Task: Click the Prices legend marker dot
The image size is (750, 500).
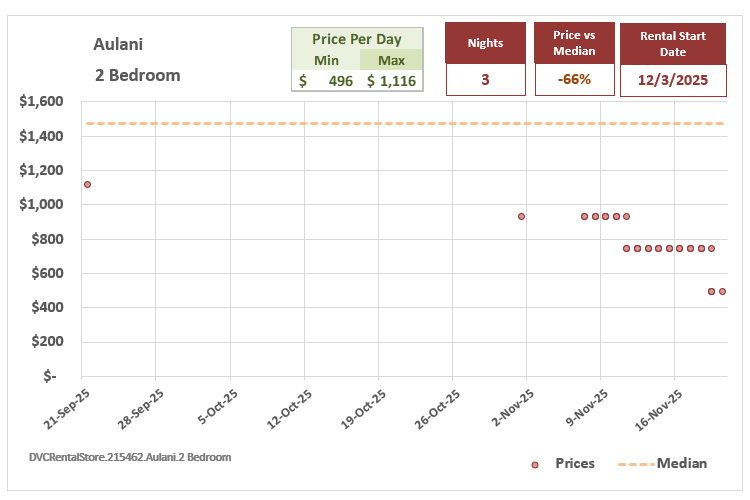Action: click(535, 464)
